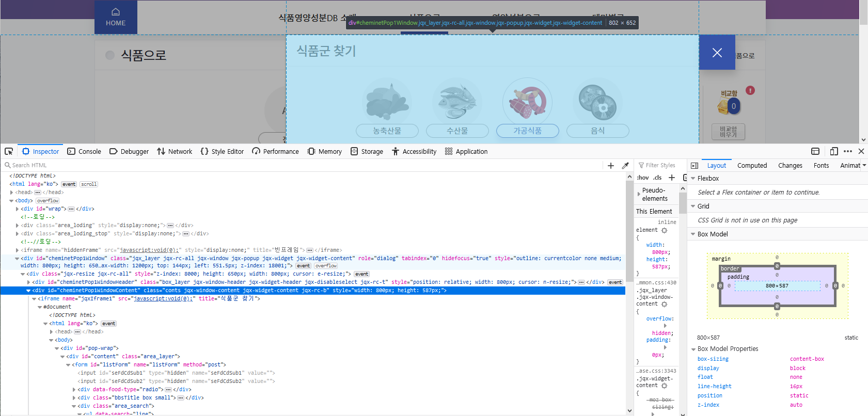Collapse the listForm form node
This screenshot has width=868, height=416.
(x=68, y=365)
